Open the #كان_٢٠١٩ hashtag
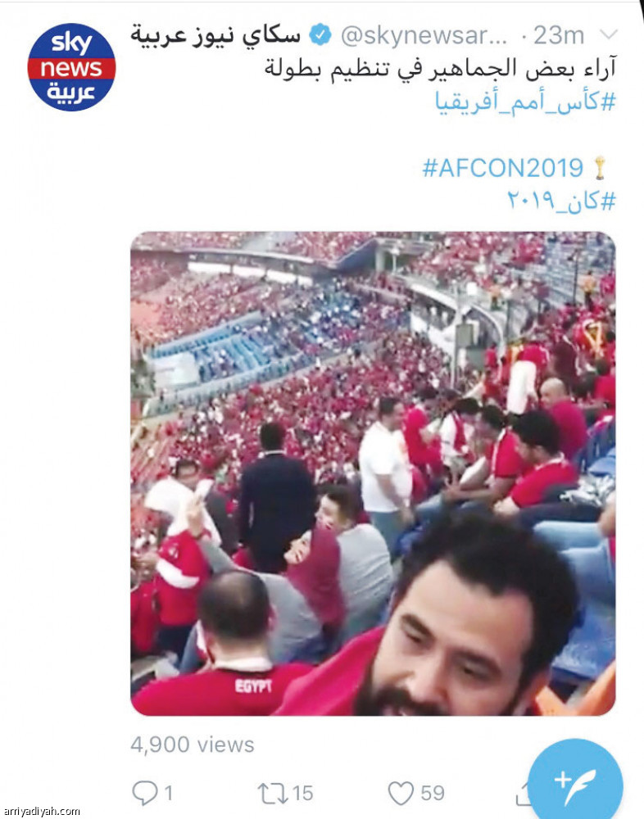The height and width of the screenshot is (819, 644). pos(561,200)
